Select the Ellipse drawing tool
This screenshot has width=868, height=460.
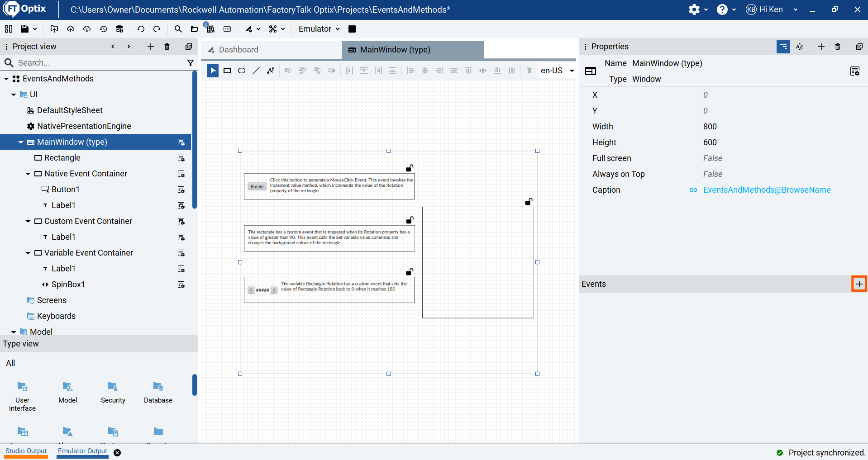tap(242, 71)
